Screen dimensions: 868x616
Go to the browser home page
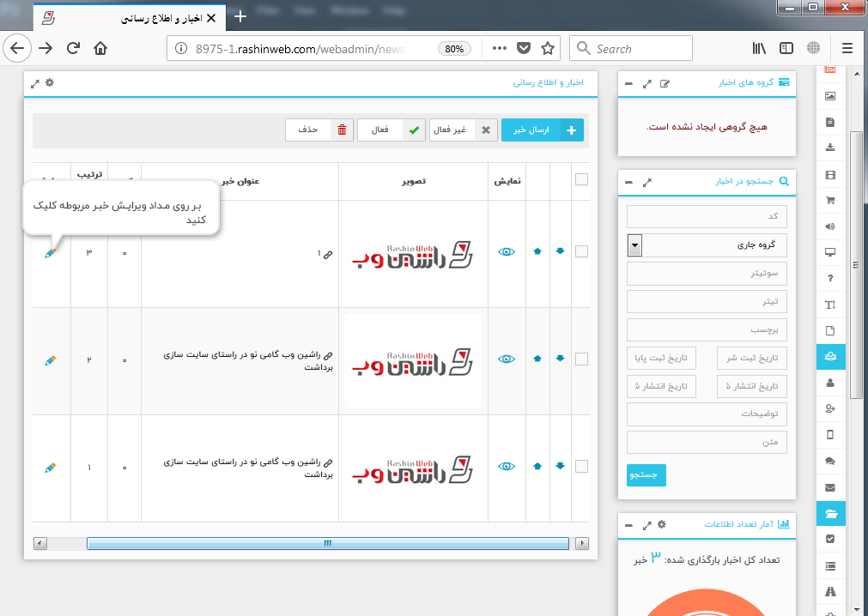pos(100,48)
